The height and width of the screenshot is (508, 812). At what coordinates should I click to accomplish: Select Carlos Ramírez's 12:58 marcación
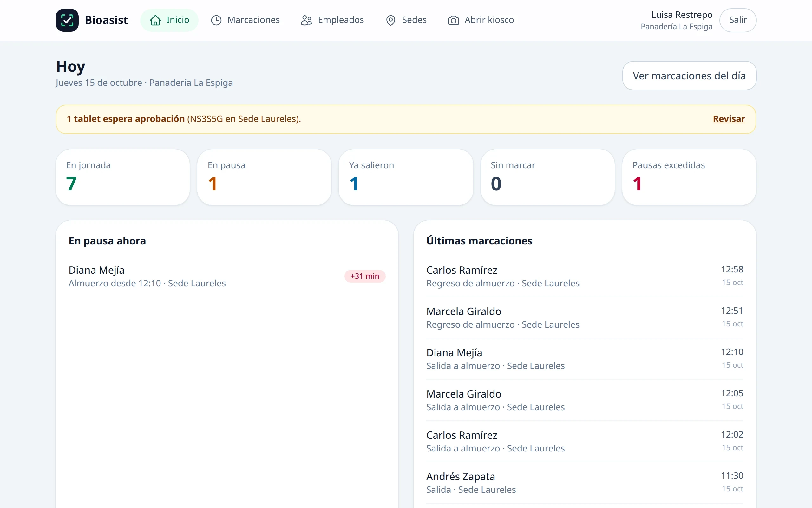click(x=585, y=276)
